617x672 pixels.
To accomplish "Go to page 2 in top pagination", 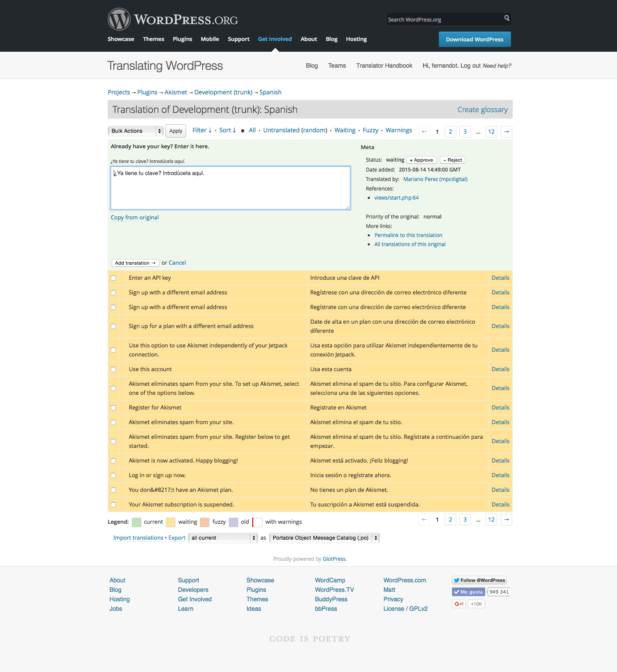I will pos(450,131).
